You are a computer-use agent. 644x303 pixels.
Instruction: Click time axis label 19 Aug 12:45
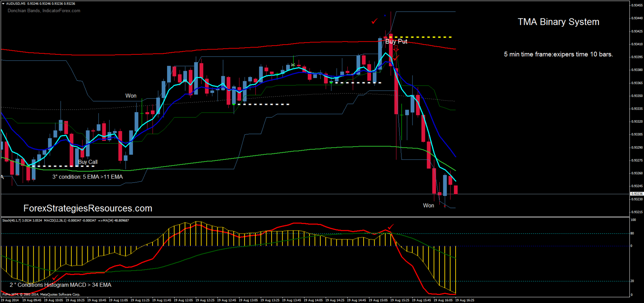pos(227,300)
